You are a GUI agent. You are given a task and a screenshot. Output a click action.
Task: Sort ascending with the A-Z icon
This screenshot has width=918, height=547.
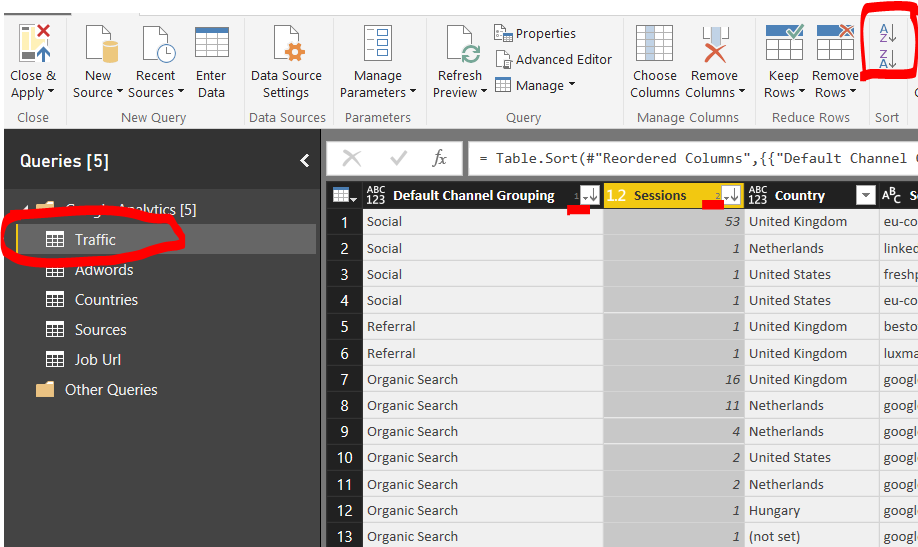pyautogui.click(x=888, y=33)
